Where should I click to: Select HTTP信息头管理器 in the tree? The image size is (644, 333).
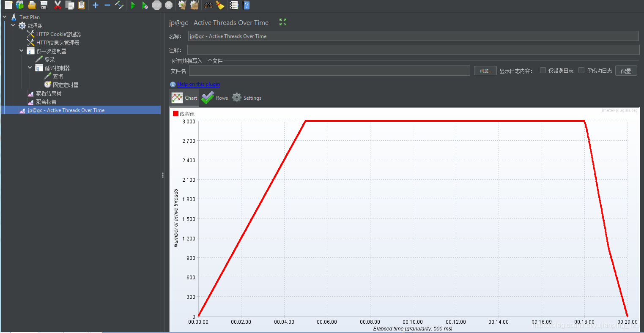pyautogui.click(x=58, y=43)
